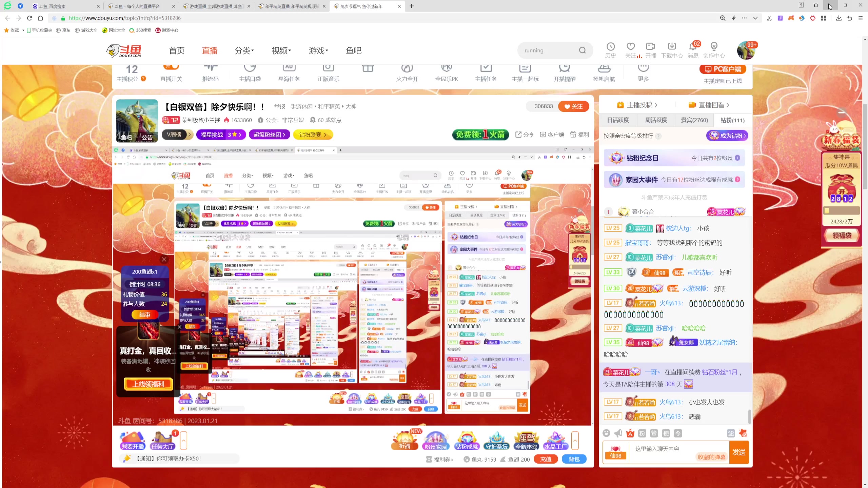The image size is (868, 488).
Task: Click the 我要开播 icon below the player
Action: [x=133, y=441]
